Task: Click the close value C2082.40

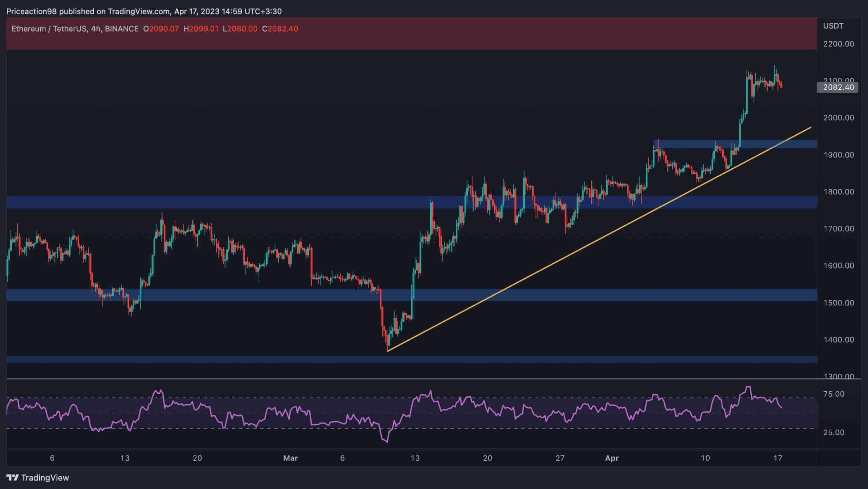Action: click(x=280, y=29)
